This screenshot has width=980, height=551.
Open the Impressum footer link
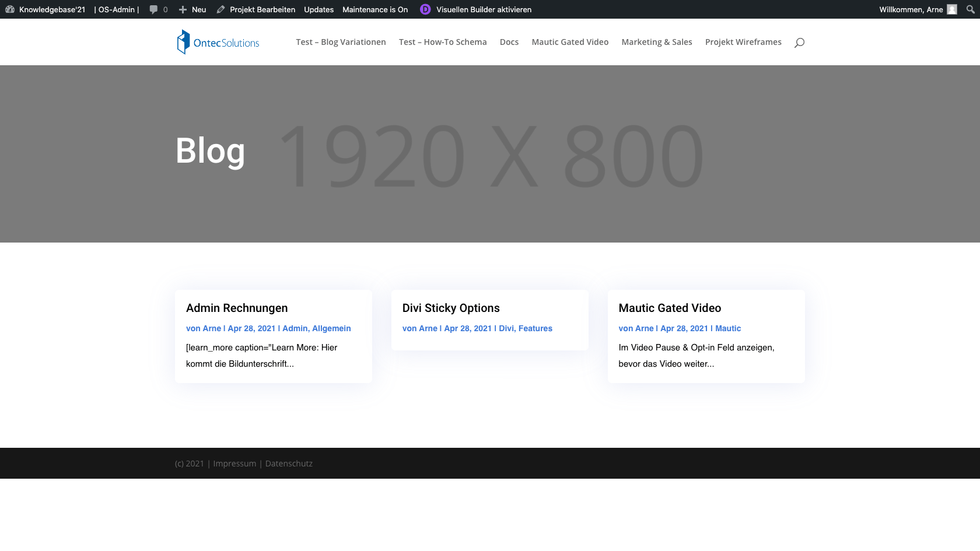tap(235, 464)
